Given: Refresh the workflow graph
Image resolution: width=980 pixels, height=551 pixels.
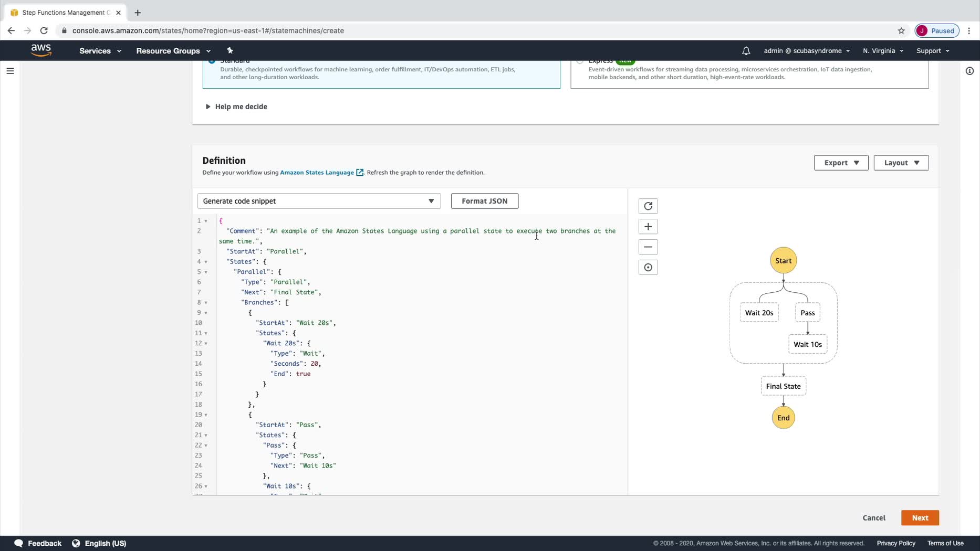Looking at the screenshot, I should coord(648,206).
